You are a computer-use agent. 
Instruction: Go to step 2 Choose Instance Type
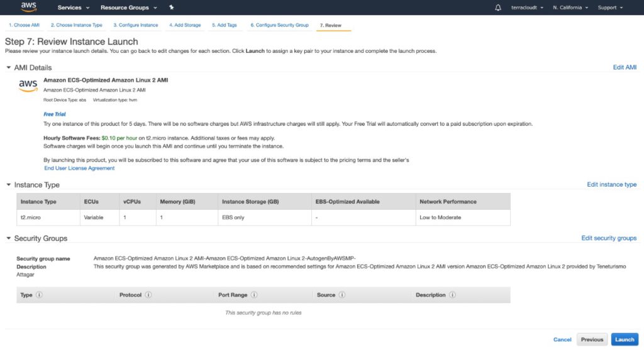coord(76,25)
